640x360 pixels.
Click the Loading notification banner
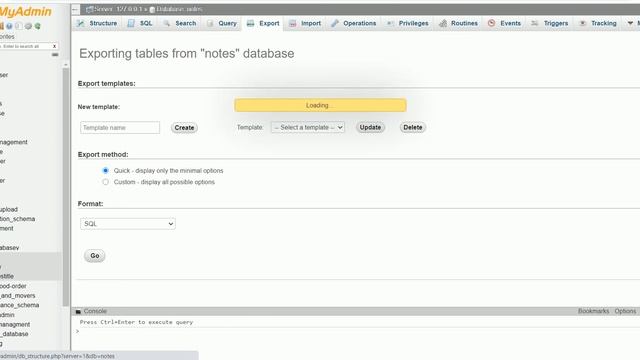click(320, 105)
